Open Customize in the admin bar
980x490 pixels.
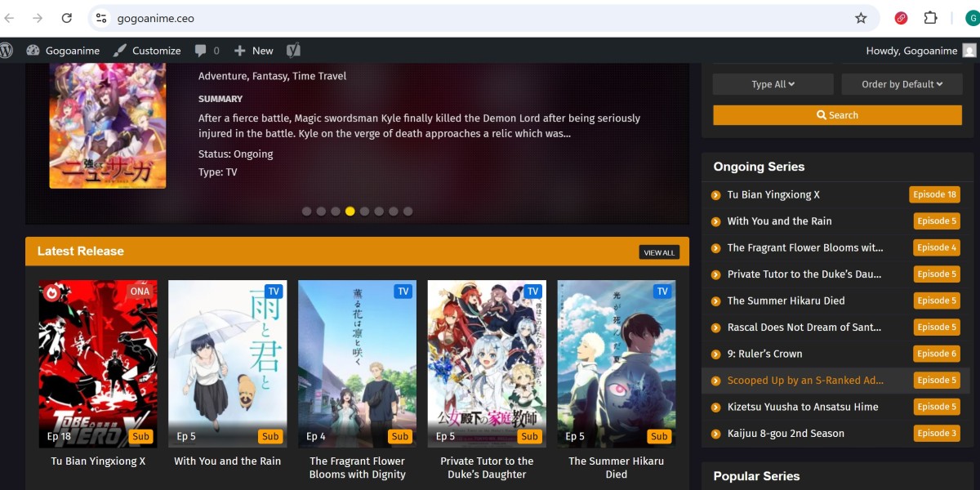[x=147, y=51]
